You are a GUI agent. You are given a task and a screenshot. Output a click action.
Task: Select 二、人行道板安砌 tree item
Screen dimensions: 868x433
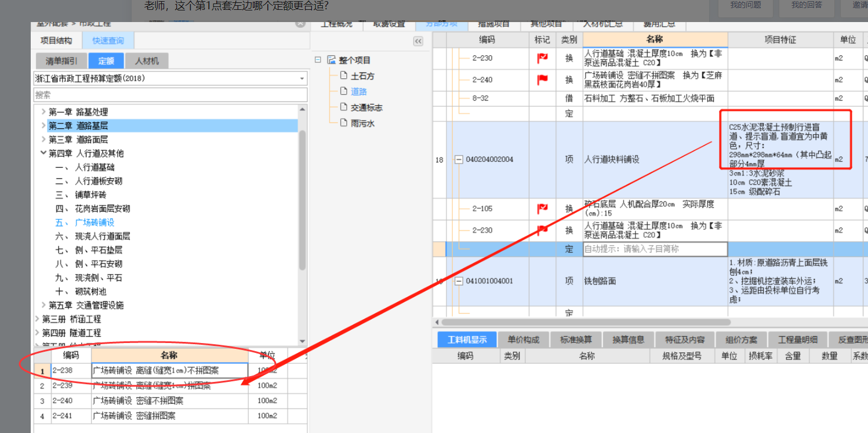[x=89, y=181]
